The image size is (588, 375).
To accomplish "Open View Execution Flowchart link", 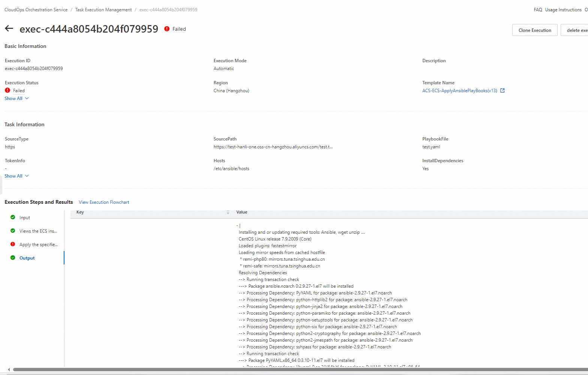I will pyautogui.click(x=104, y=202).
